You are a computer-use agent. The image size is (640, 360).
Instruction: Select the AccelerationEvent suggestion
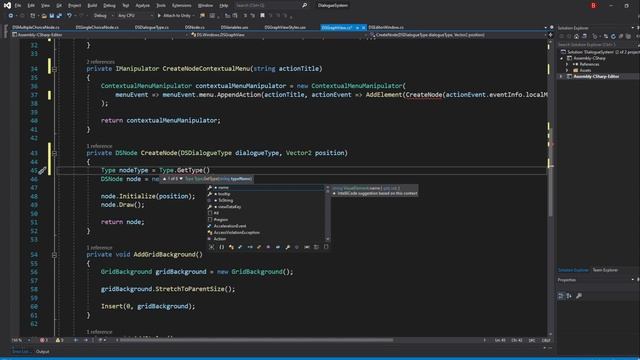[265, 226]
